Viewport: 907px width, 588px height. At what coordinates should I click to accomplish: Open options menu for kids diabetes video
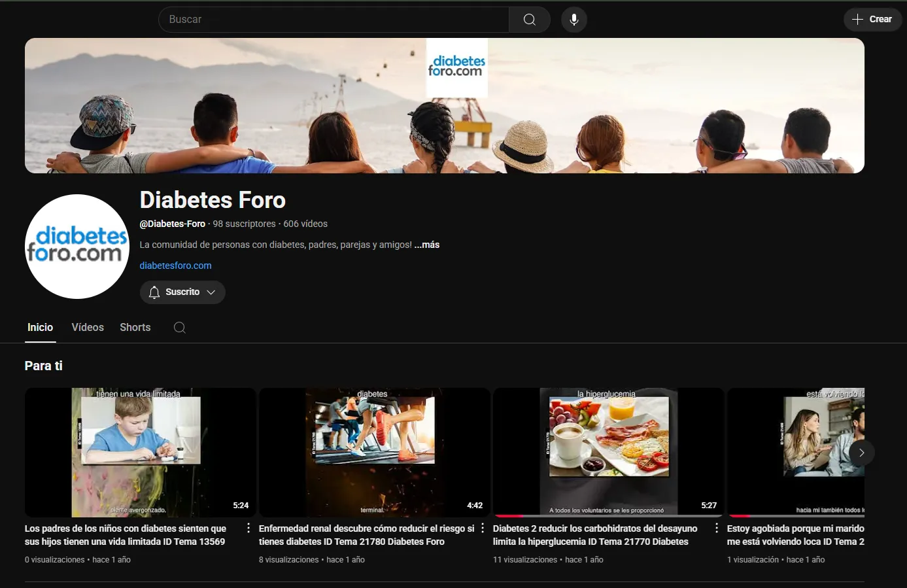248,528
